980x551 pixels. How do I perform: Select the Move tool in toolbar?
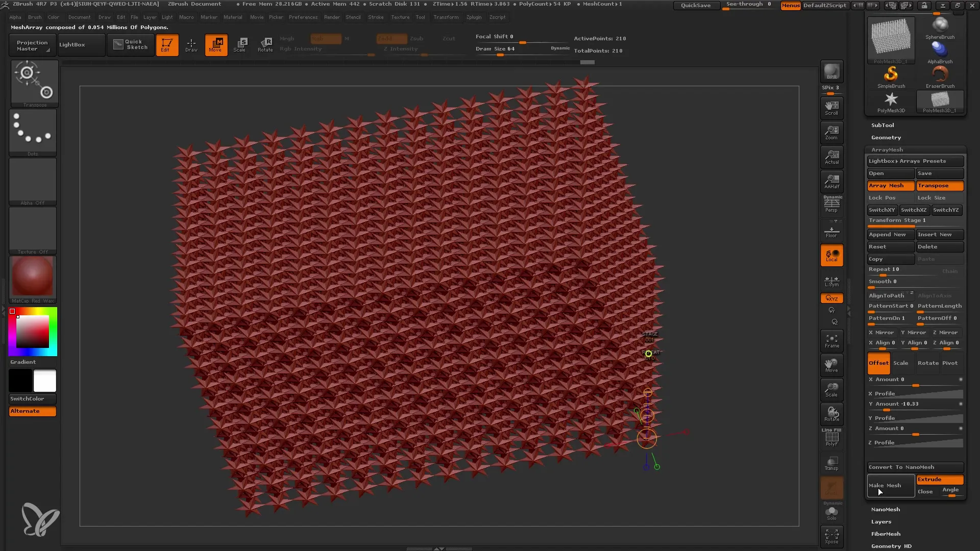(216, 44)
